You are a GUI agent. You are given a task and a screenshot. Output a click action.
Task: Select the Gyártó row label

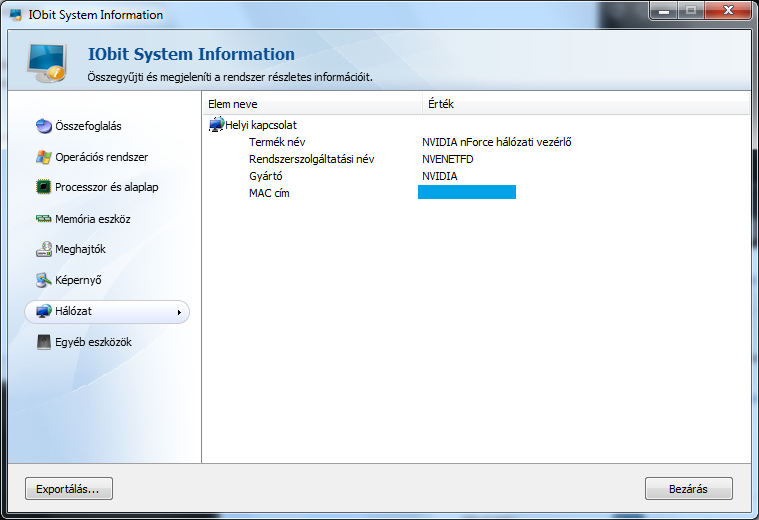click(x=265, y=176)
